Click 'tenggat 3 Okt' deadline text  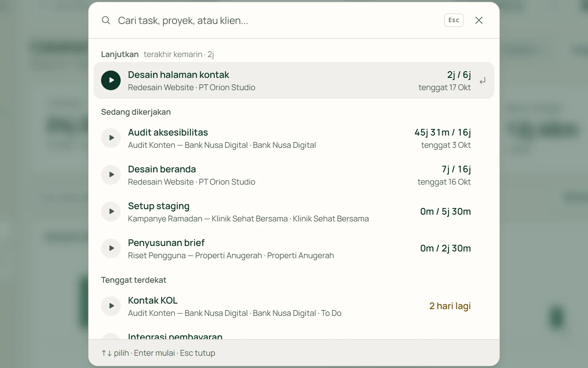click(x=446, y=145)
